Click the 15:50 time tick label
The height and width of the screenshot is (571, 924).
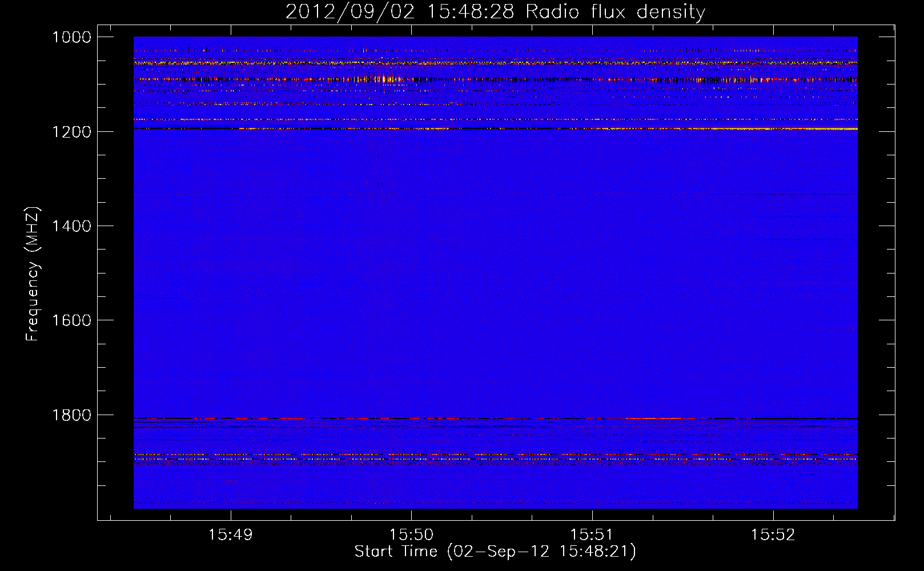(x=411, y=535)
